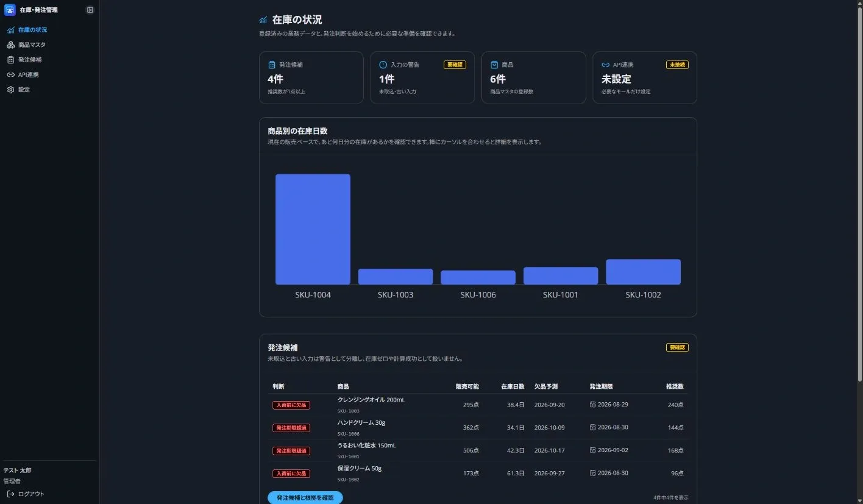This screenshot has width=863, height=504.
Task: Click calendar icon next to 2026-08-29 deadline
Action: tap(593, 405)
